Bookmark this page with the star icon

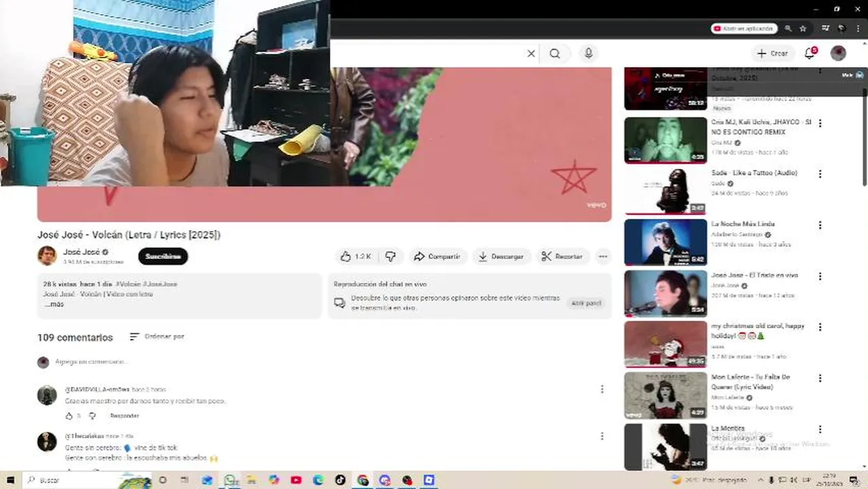tap(803, 29)
